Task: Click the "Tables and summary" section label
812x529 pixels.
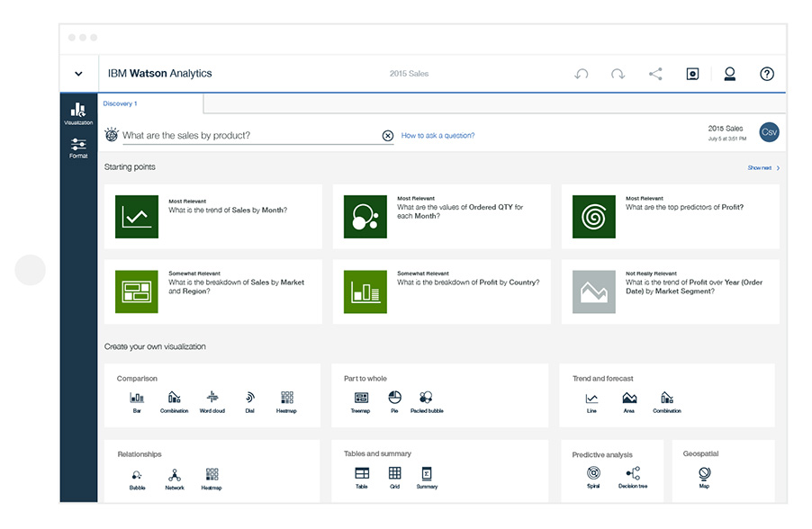Action: pyautogui.click(x=377, y=453)
